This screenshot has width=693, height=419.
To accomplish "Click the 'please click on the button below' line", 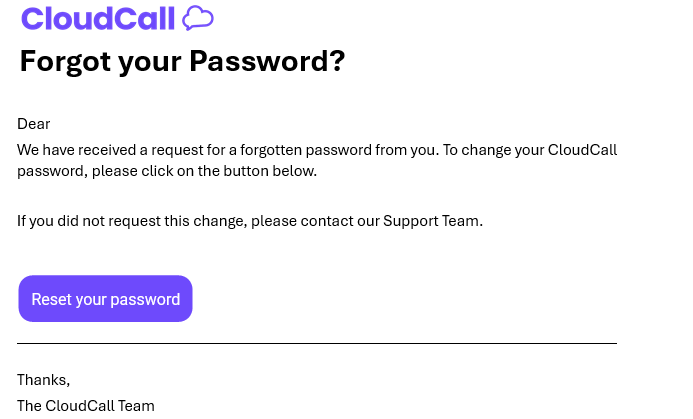I will click(204, 171).
